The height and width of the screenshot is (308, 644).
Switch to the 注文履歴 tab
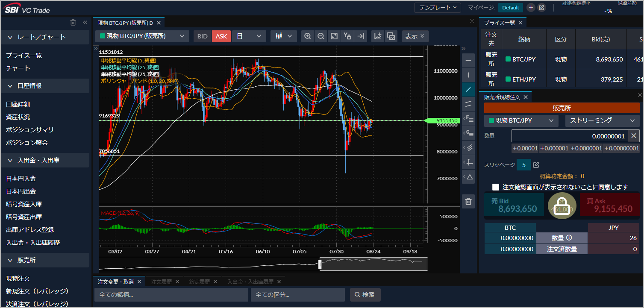(x=162, y=282)
